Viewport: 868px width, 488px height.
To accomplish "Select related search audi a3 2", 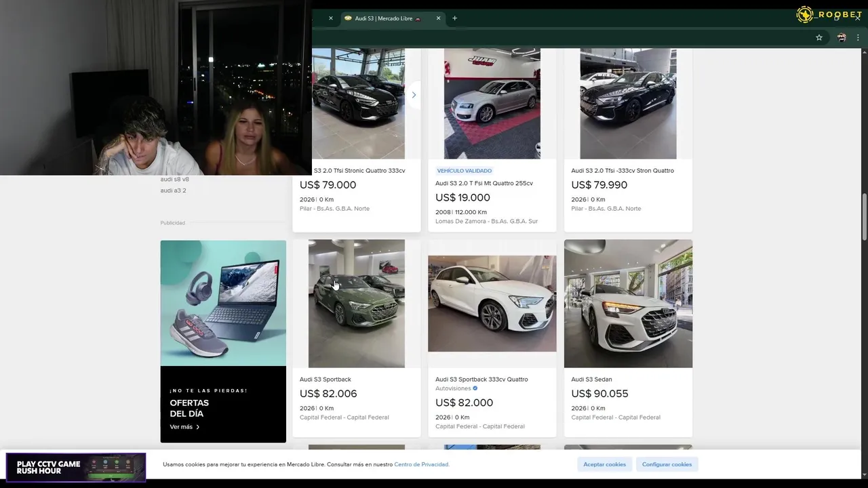I will (x=173, y=190).
